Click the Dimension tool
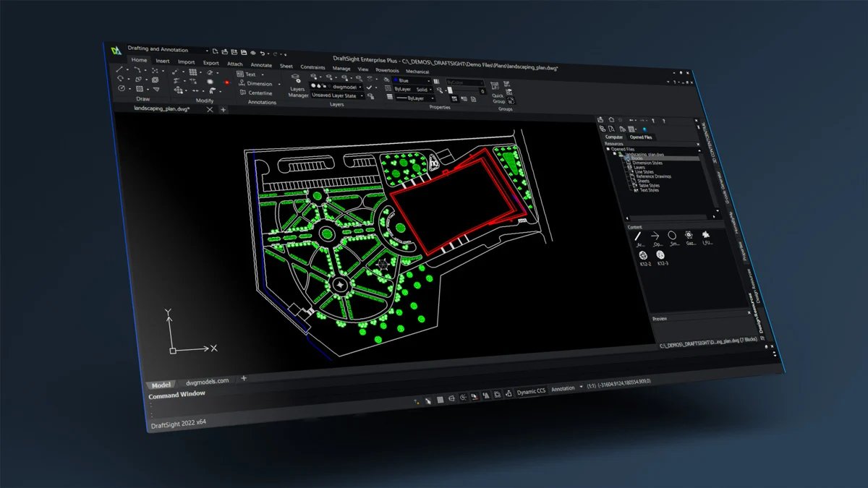The width and height of the screenshot is (868, 488). coord(255,84)
